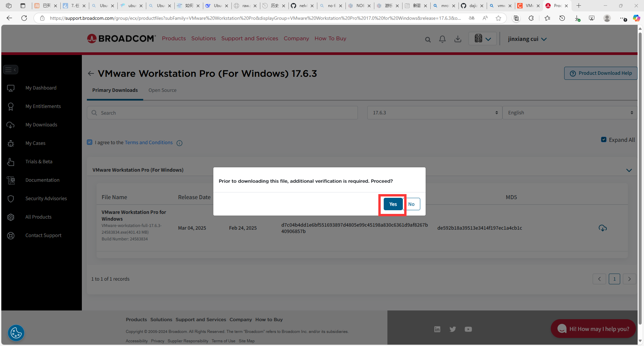The image size is (644, 346).
Task: Open the English language dropdown
Action: click(570, 113)
